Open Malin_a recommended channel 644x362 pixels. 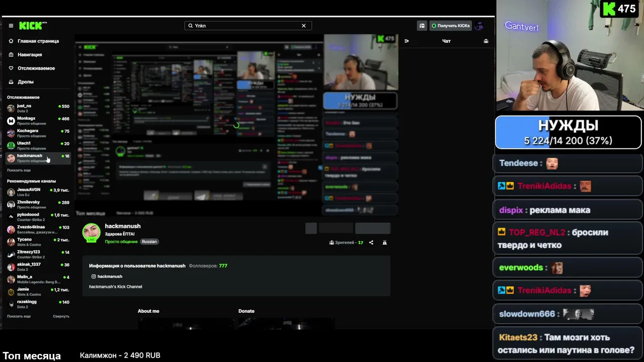38,279
